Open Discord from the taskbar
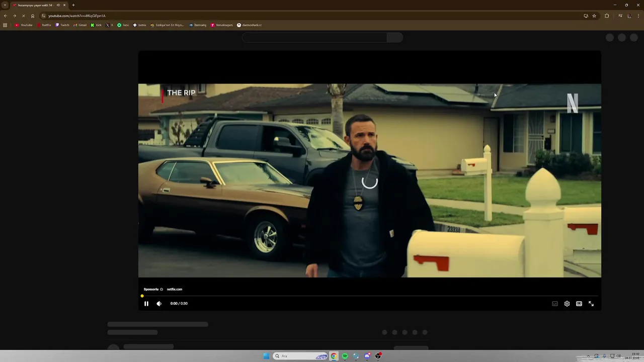The image size is (644, 362). point(367,356)
